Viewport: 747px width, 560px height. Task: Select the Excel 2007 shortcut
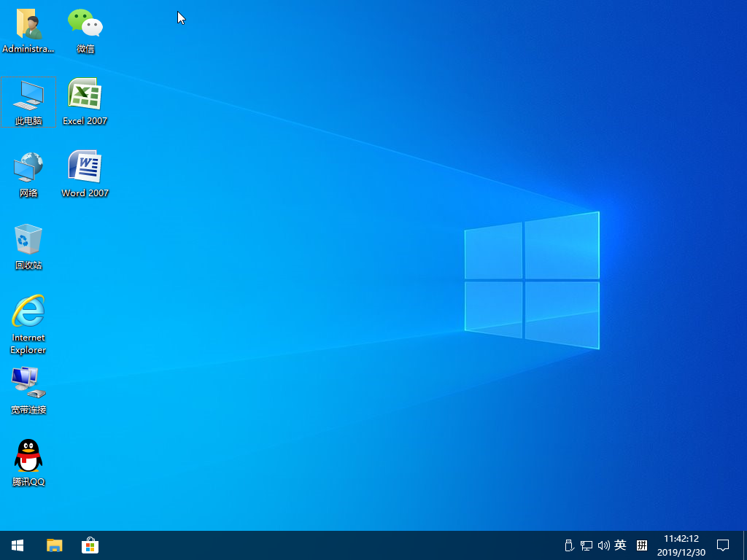click(x=85, y=102)
